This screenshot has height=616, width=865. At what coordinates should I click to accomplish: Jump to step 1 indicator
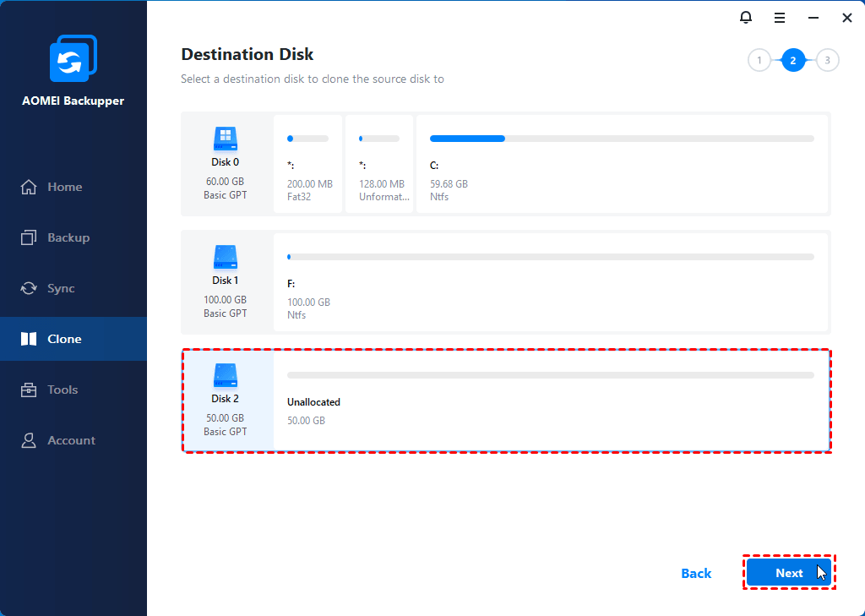pyautogui.click(x=759, y=60)
